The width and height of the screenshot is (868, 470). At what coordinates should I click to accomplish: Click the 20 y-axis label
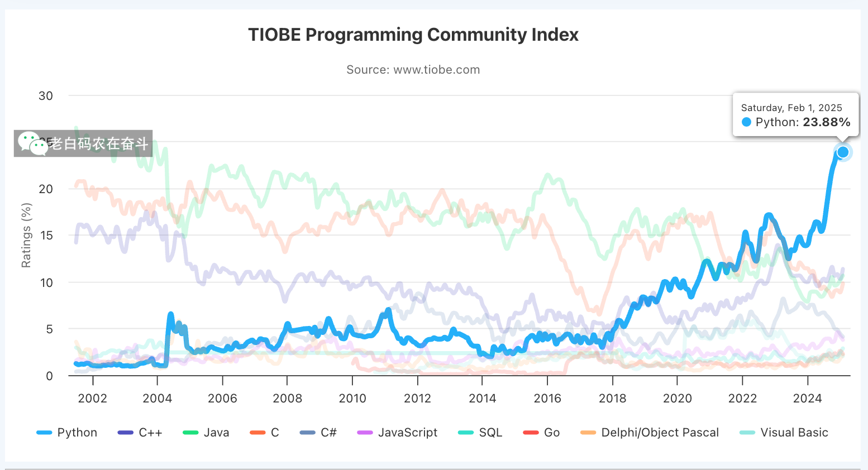(x=46, y=189)
